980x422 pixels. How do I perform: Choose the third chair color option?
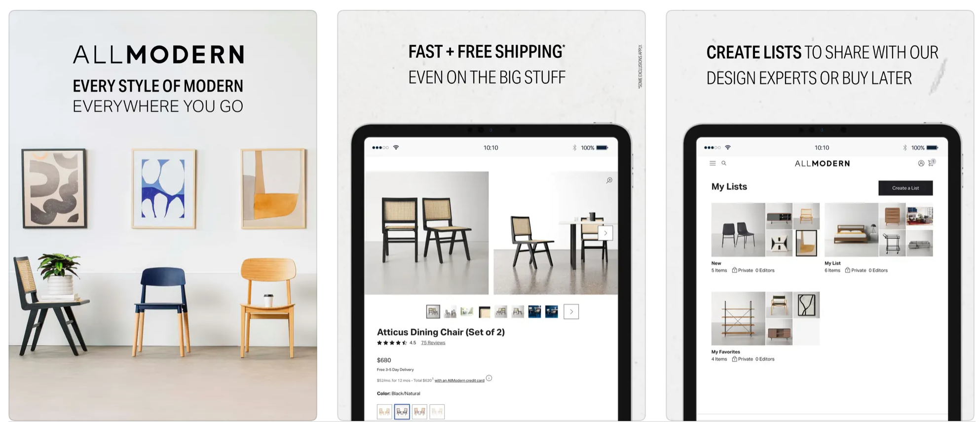[x=419, y=412]
